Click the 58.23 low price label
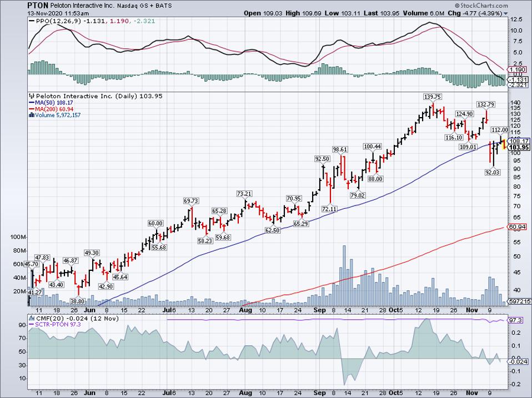Screen dimensions: 532x398 pyautogui.click(x=205, y=241)
